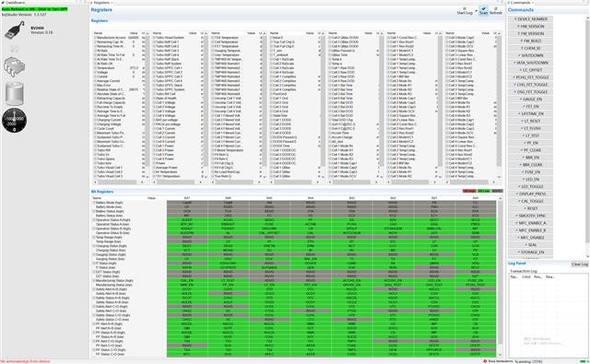Click the gray RSVD legend swatch

click(x=497, y=191)
